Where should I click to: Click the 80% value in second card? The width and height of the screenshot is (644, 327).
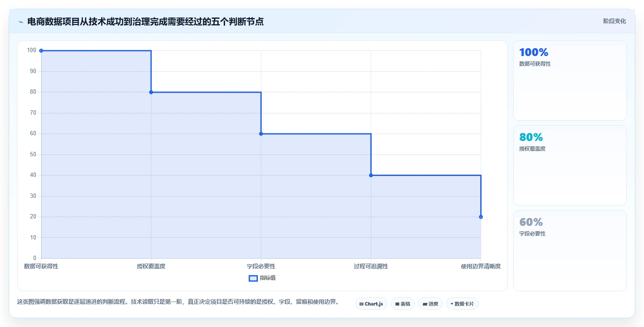[531, 137]
